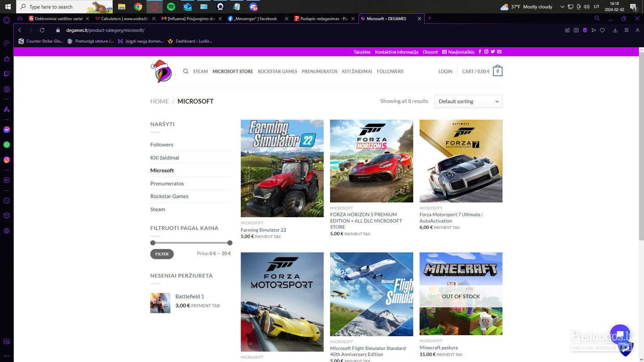Open the KITI ŽAIDIMAI menu item
Screen dimensions: 644x362
pos(357,72)
